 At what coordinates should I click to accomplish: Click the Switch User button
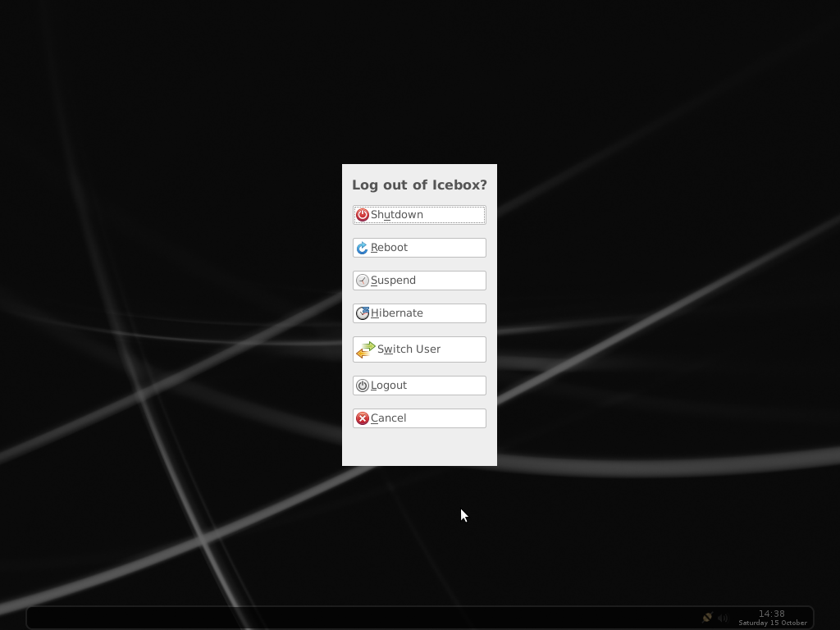[419, 349]
